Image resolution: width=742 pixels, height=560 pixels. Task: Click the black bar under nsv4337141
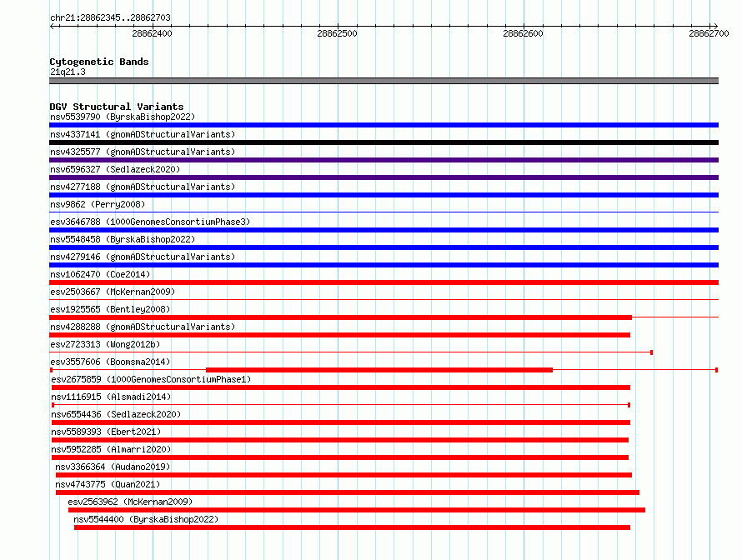[x=384, y=142]
